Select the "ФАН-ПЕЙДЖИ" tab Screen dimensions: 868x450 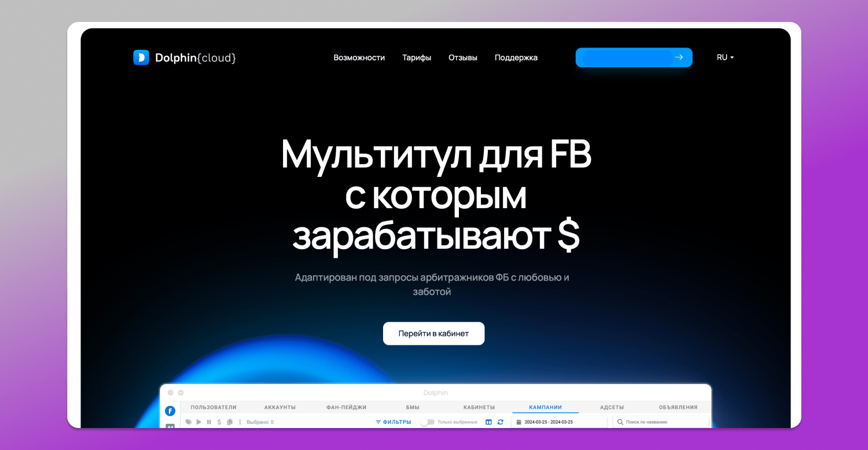(347, 407)
